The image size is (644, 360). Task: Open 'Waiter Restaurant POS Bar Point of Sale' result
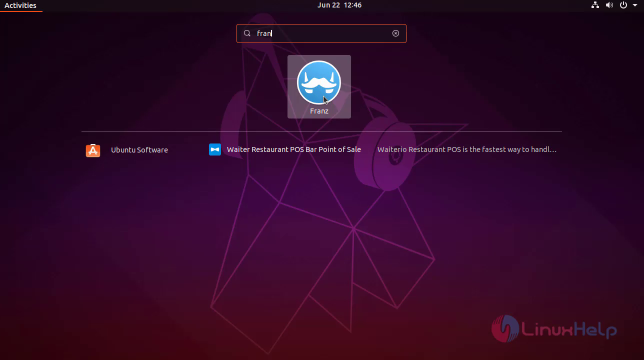point(294,149)
